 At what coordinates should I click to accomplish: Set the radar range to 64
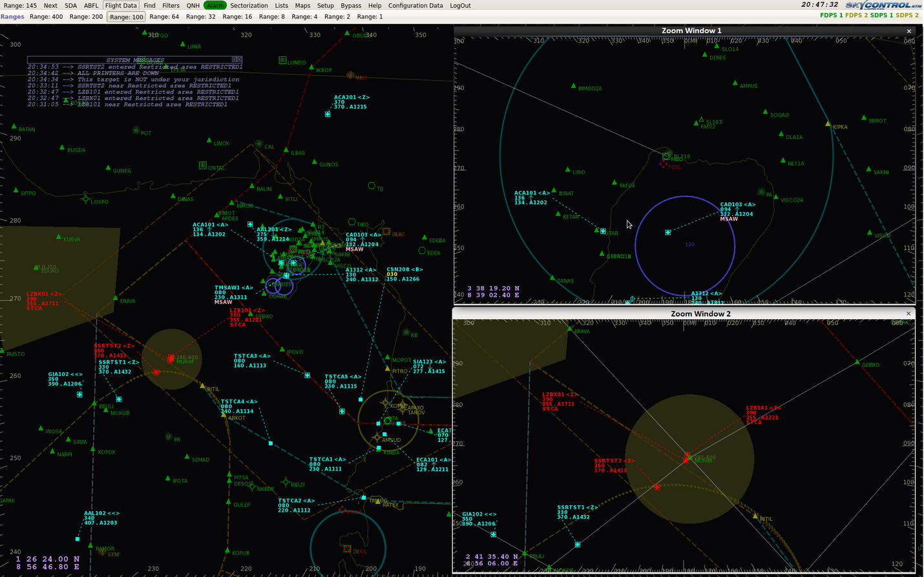(164, 17)
